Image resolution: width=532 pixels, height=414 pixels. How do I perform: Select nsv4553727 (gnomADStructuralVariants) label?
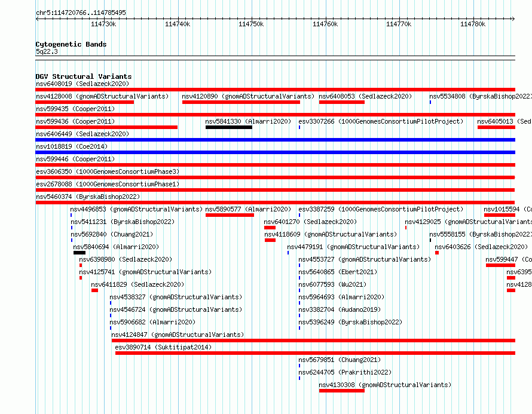365,259
